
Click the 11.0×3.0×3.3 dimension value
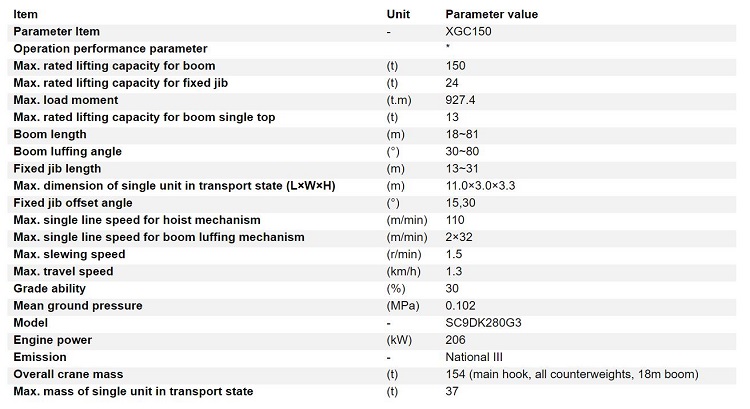point(480,186)
